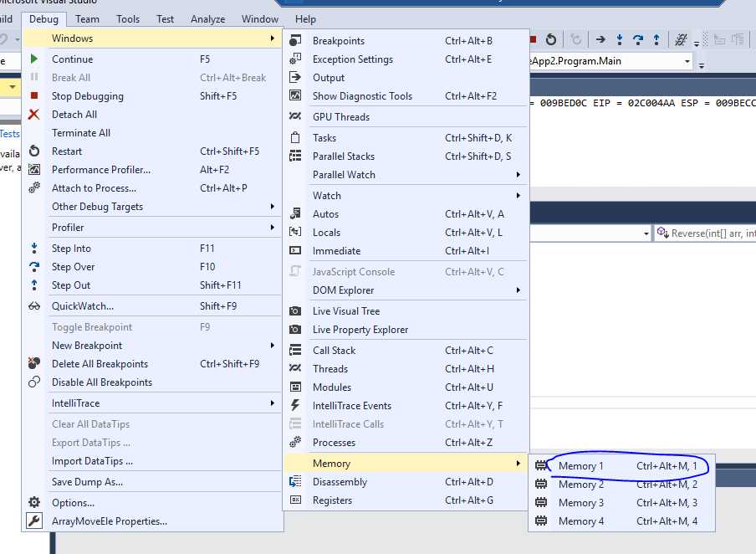Select Memory 4 window entry
The width and height of the screenshot is (756, 554).
click(x=621, y=521)
